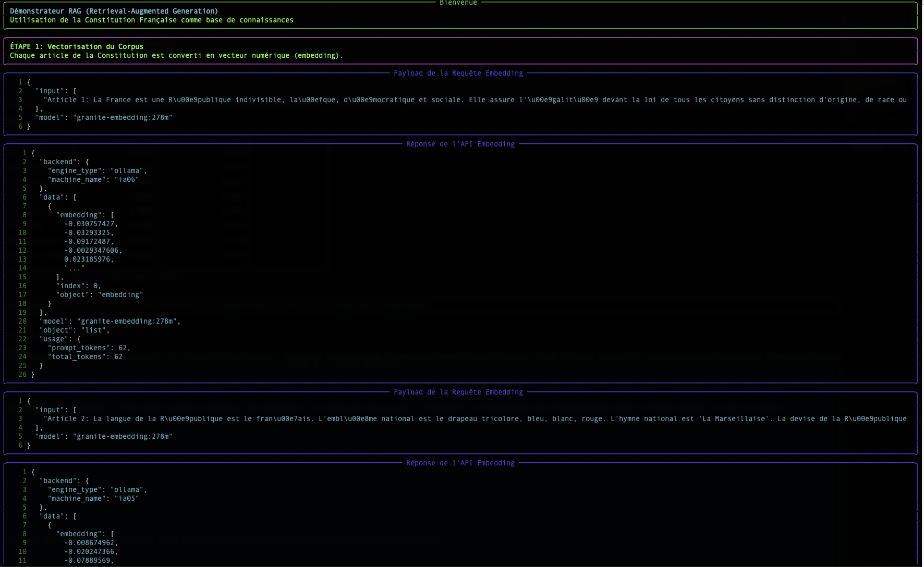Click the "index": 0 line
924x567 pixels.
78,286
